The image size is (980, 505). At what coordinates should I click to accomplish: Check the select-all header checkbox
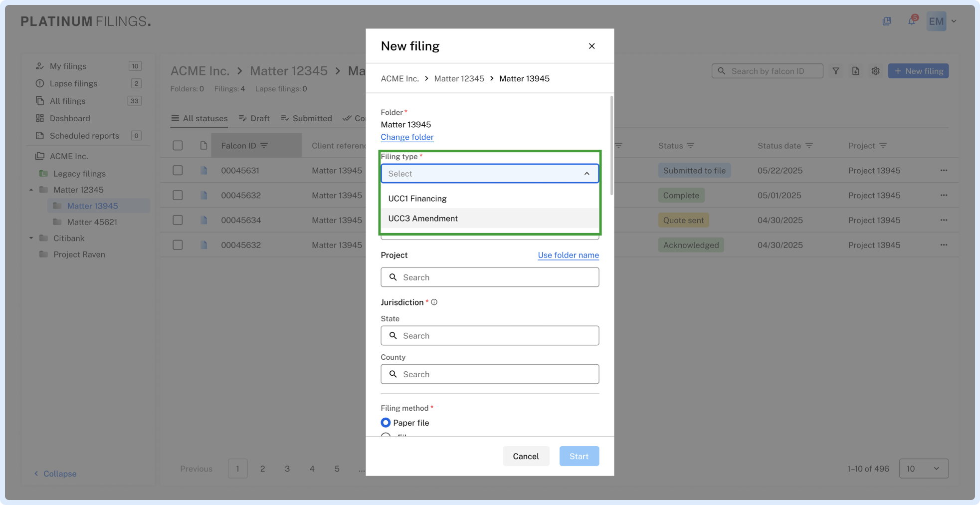point(178,145)
